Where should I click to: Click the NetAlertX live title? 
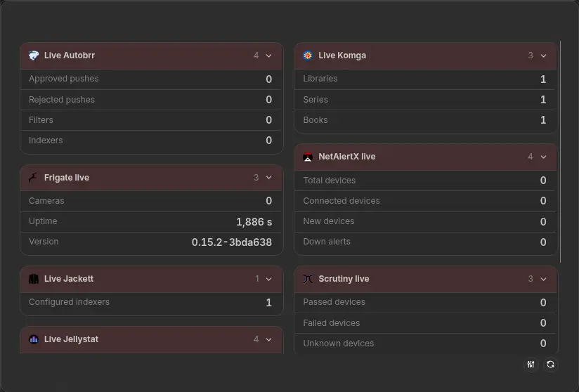tap(347, 157)
